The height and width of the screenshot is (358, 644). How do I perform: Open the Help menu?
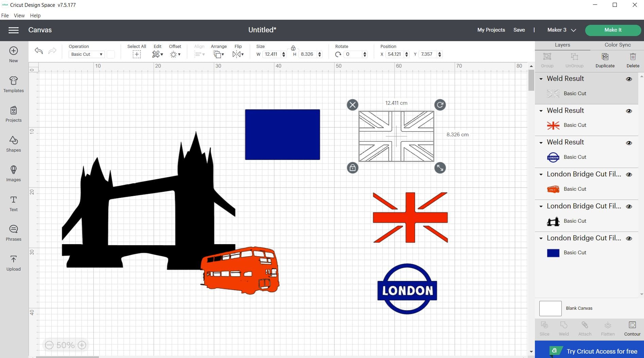pos(35,16)
